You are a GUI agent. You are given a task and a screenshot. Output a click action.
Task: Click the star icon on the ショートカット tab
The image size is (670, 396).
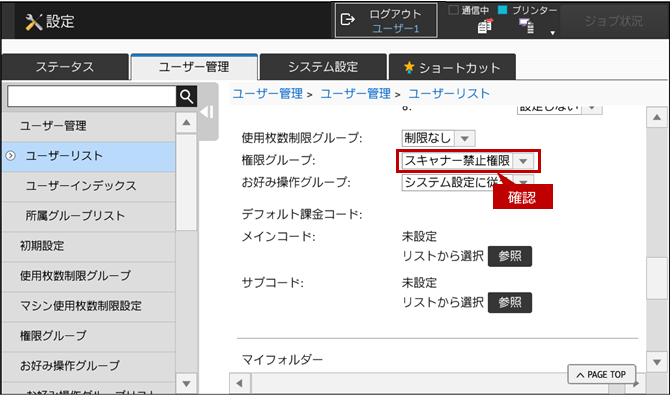tap(409, 67)
